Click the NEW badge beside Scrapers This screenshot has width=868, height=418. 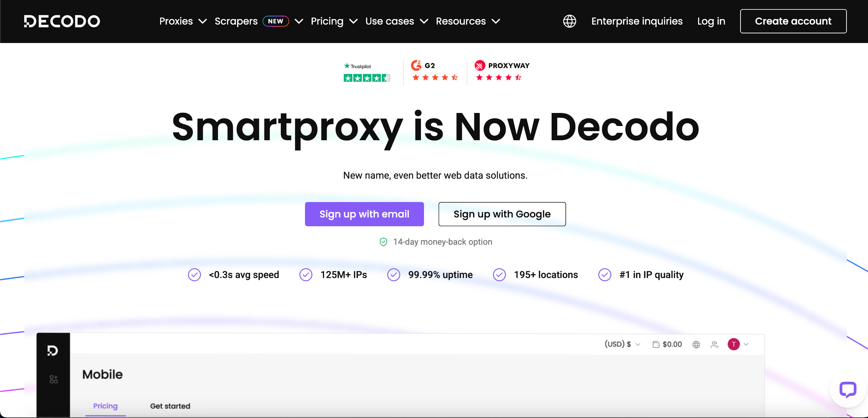(276, 21)
